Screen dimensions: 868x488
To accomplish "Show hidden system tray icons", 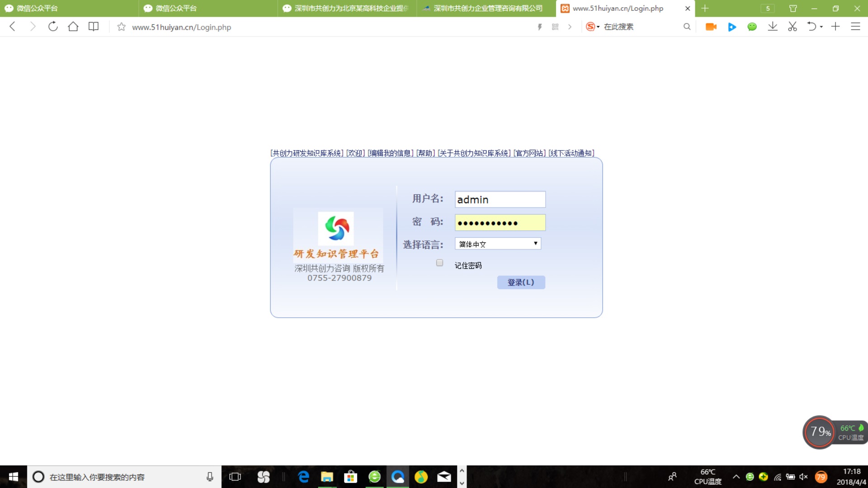I will point(736,477).
